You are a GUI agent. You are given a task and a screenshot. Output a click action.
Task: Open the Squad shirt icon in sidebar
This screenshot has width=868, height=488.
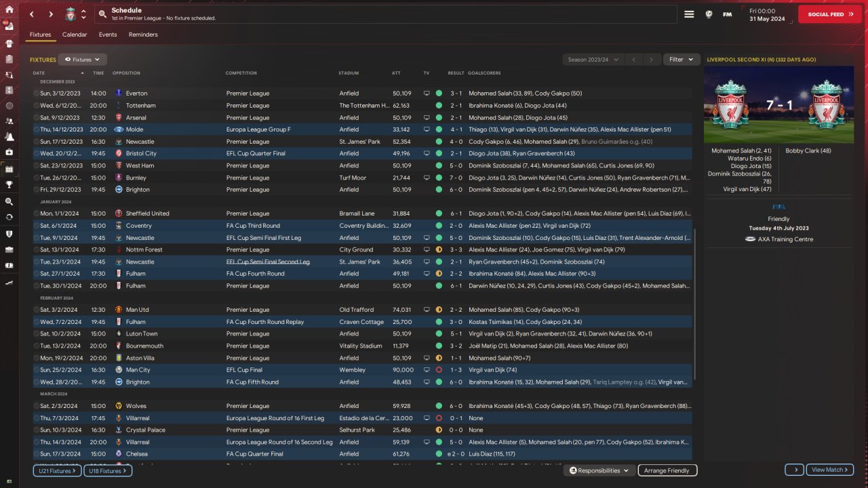tap(9, 43)
